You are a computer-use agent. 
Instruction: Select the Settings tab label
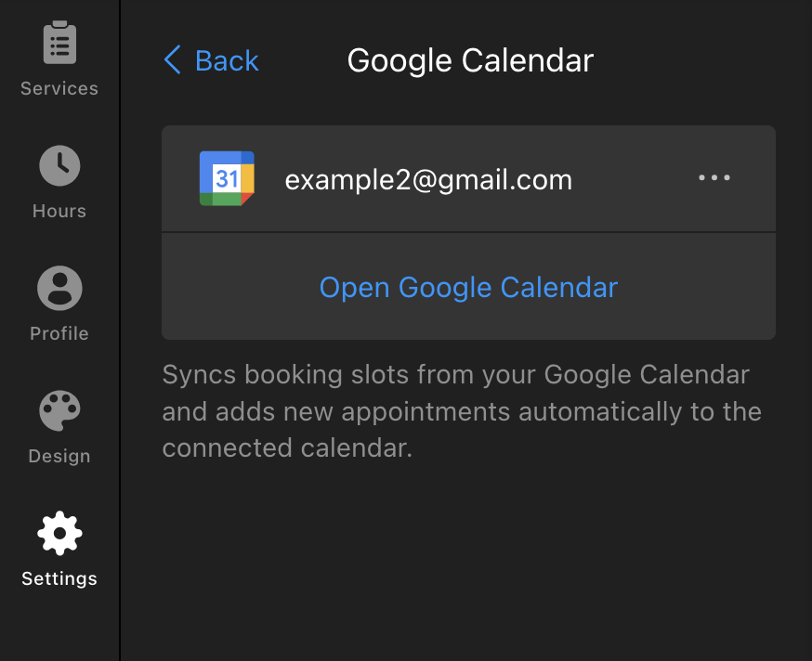pyautogui.click(x=59, y=579)
